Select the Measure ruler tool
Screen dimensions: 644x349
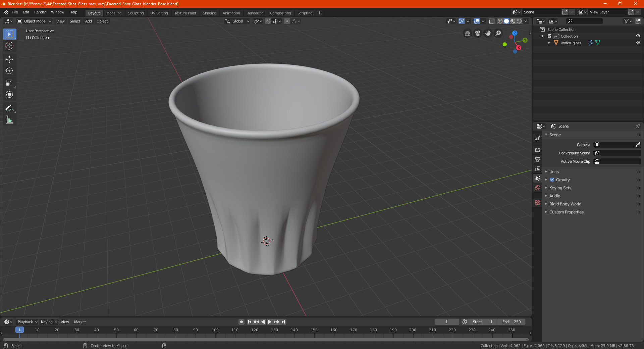pyautogui.click(x=9, y=120)
